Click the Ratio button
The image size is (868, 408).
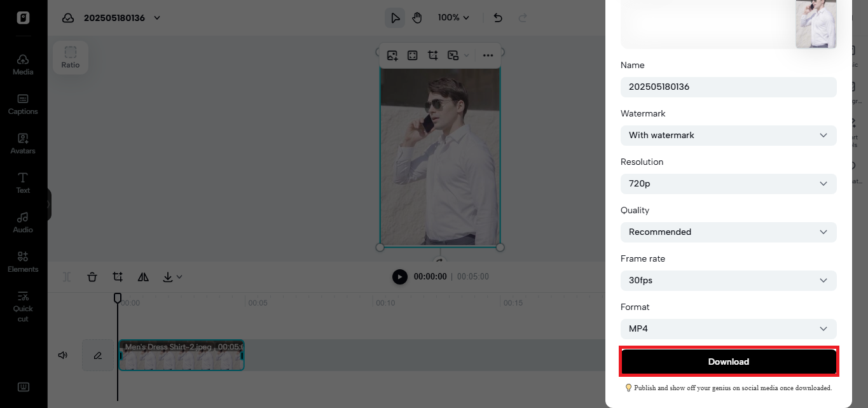(x=70, y=57)
